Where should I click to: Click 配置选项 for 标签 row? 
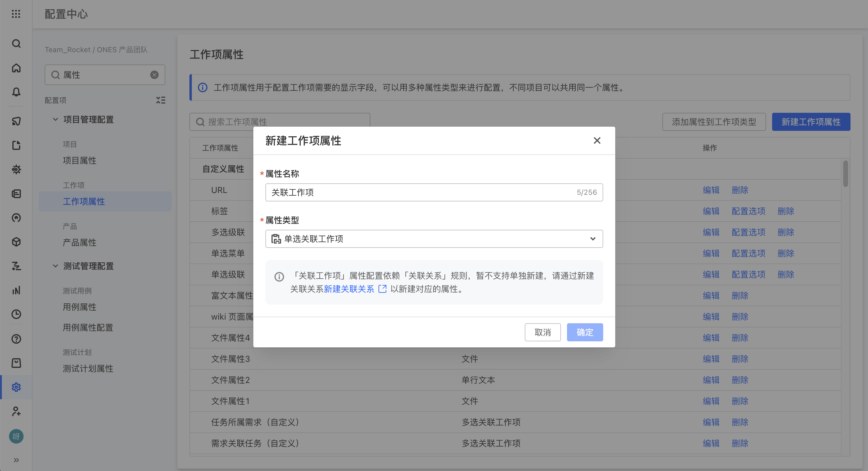(748, 211)
